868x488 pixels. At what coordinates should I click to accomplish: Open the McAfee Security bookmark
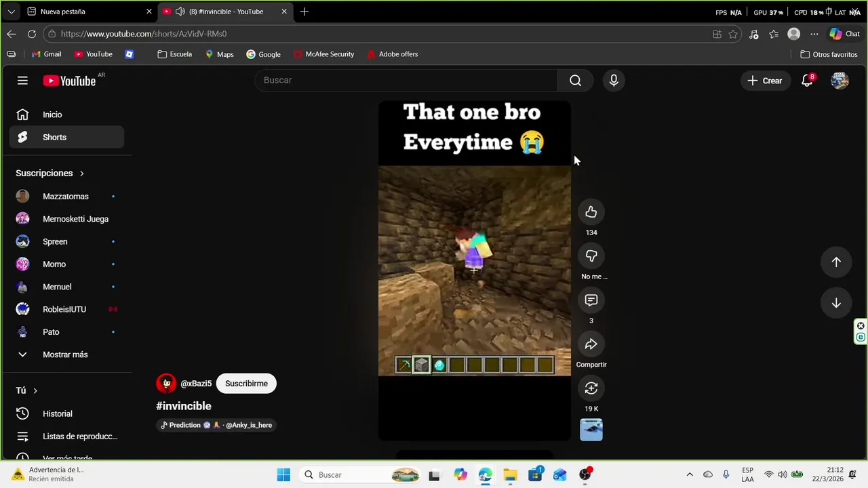pyautogui.click(x=323, y=54)
